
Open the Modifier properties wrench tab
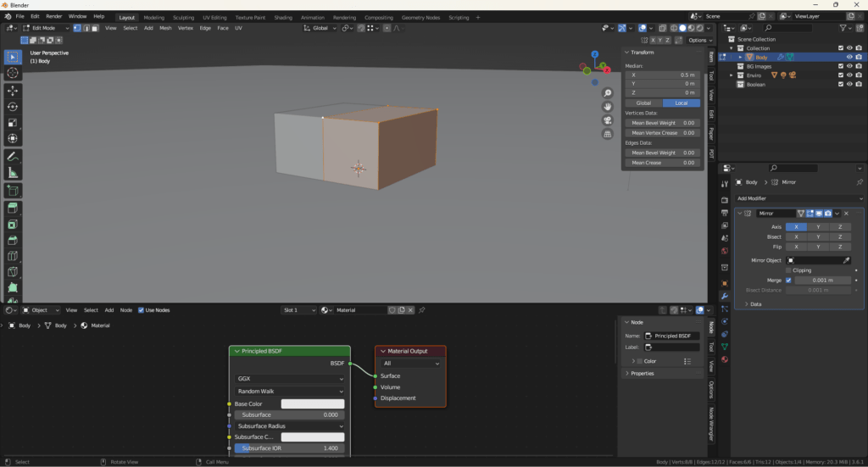725,296
